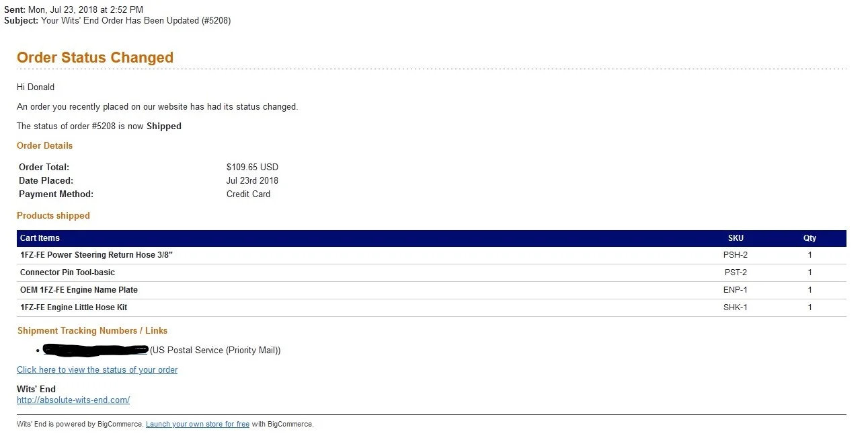
Task: Select the Connector Pin Tool-basic item
Action: pos(67,273)
